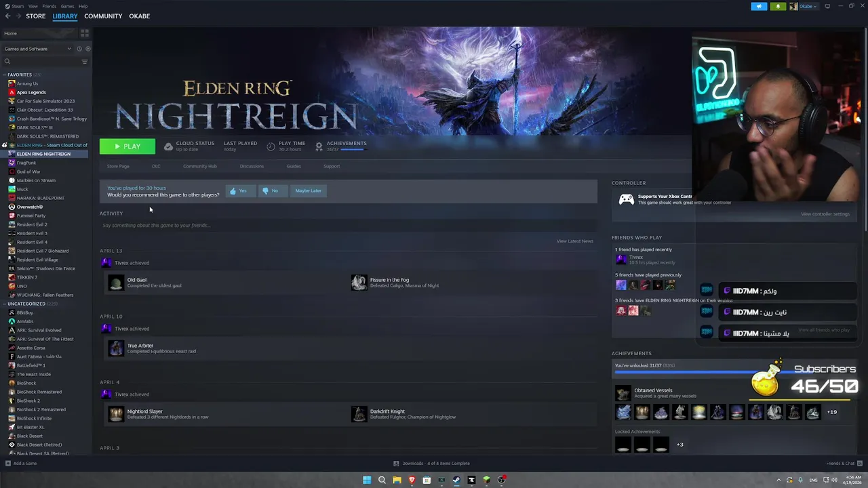Open the game's Store Page link
The height and width of the screenshot is (488, 868).
[118, 166]
